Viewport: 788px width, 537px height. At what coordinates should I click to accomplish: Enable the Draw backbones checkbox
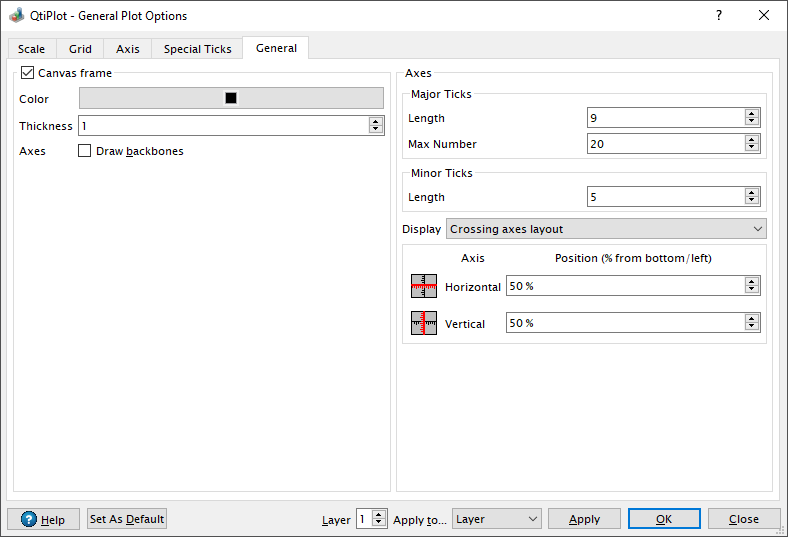point(84,151)
